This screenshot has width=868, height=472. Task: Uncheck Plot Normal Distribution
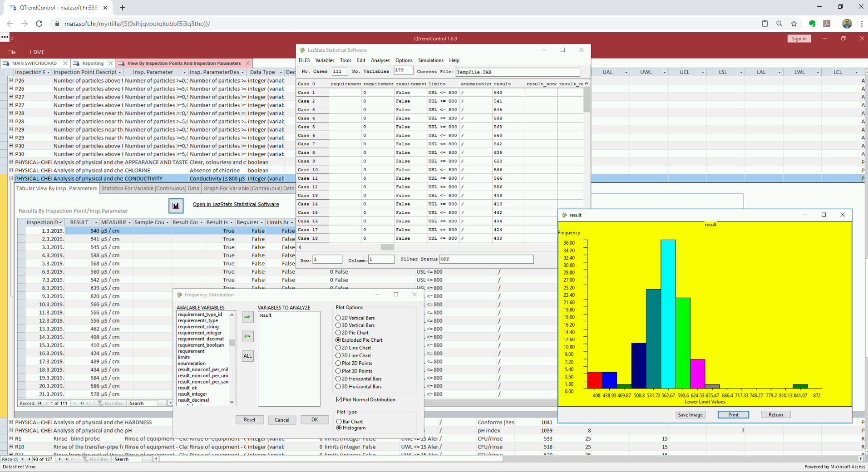tap(339, 399)
